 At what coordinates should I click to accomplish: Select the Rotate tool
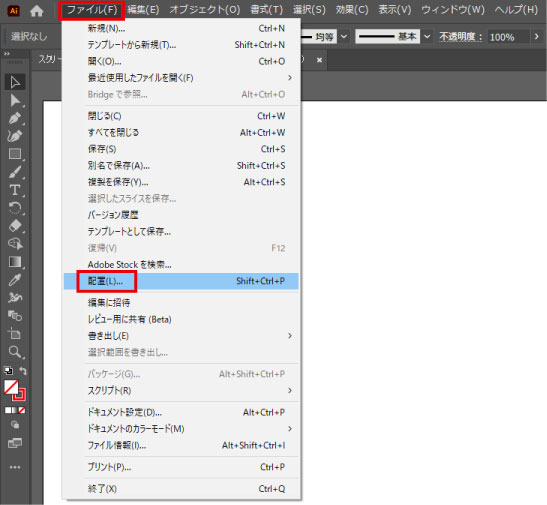click(x=15, y=208)
